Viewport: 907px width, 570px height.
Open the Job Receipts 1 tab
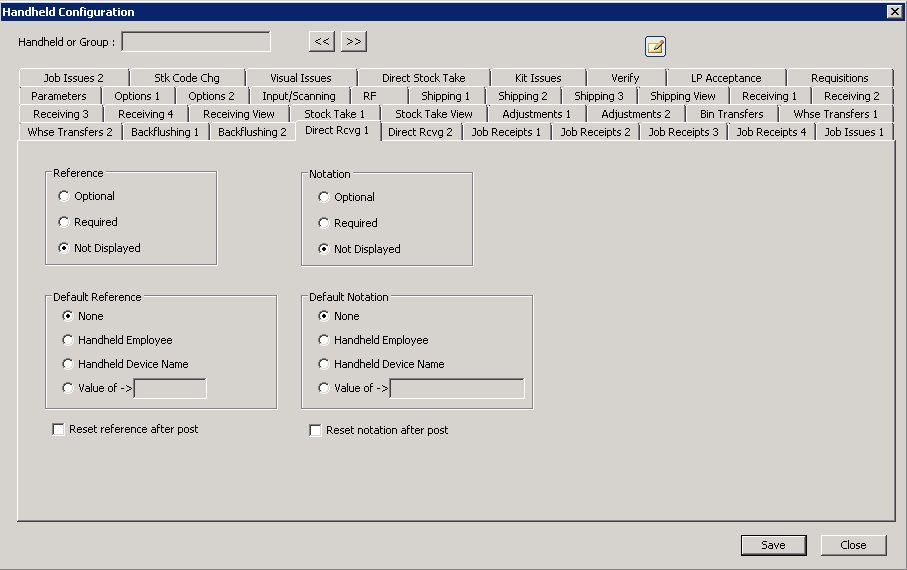point(506,132)
